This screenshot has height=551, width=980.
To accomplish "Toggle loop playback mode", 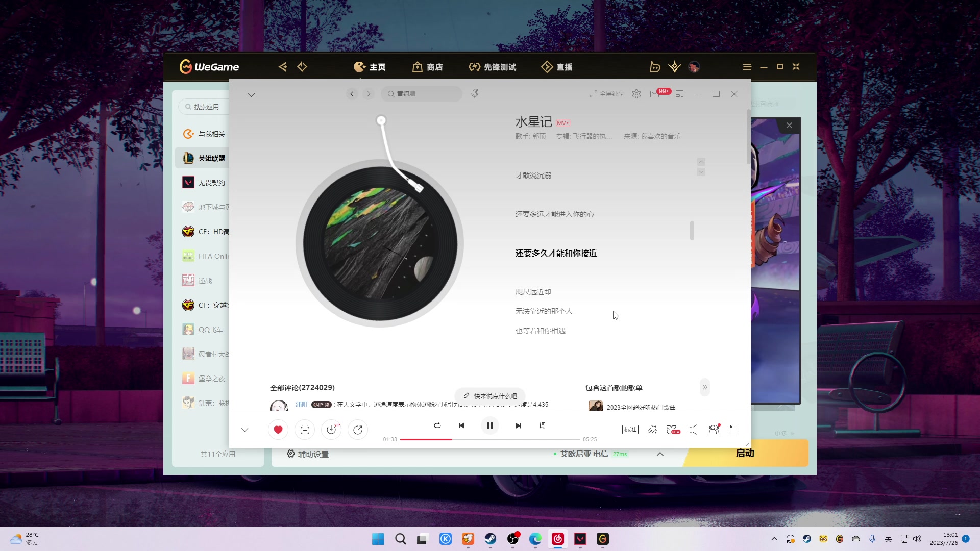I will (437, 425).
